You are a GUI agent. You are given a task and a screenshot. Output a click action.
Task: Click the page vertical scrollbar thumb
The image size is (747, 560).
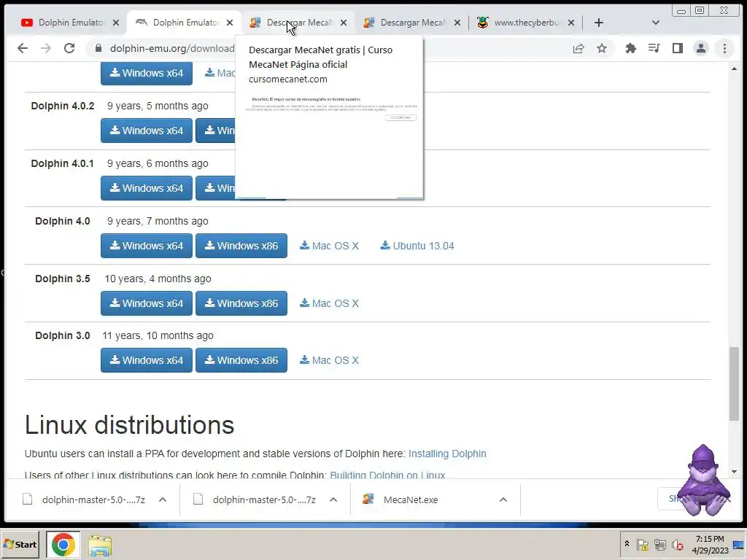coord(734,384)
